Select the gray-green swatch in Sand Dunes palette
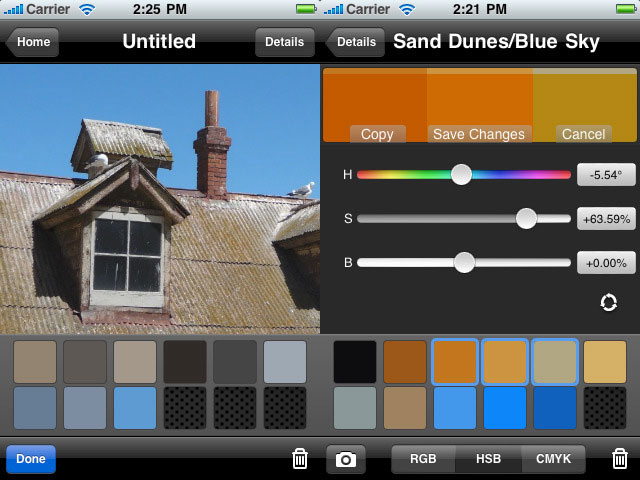 point(355,408)
